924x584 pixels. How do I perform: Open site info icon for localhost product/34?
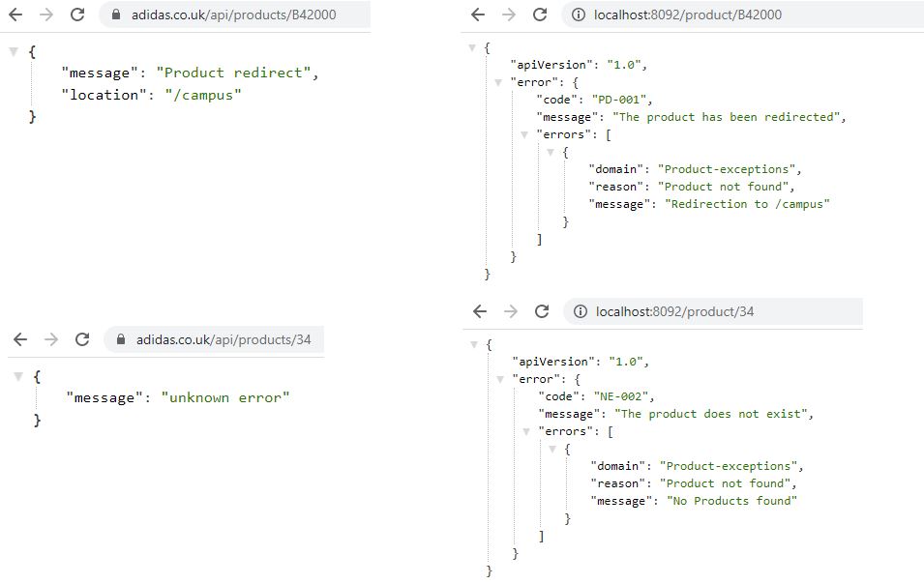(580, 311)
